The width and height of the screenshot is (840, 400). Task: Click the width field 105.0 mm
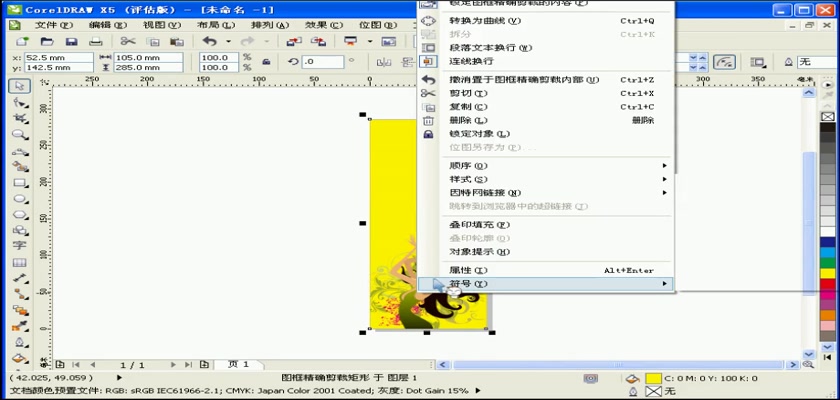[148, 57]
